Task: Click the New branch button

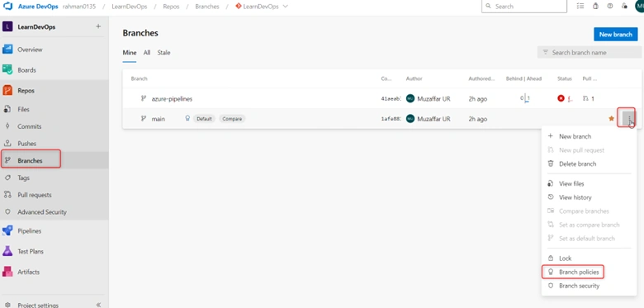Action: (x=615, y=35)
